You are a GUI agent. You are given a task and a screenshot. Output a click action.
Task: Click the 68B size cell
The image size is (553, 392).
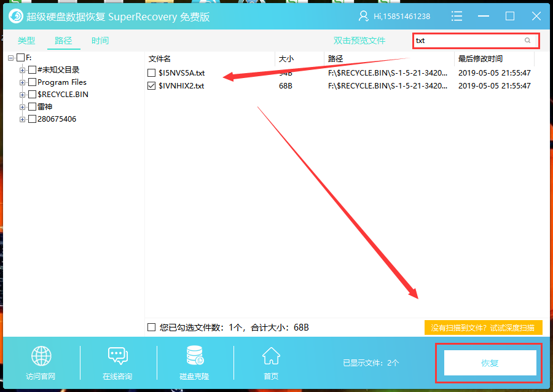(286, 85)
